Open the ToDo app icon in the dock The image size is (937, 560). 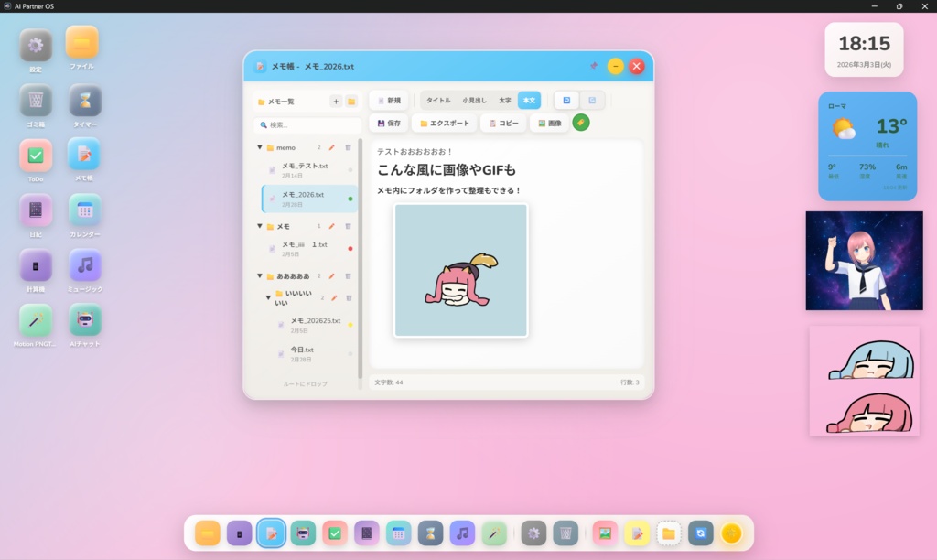335,533
